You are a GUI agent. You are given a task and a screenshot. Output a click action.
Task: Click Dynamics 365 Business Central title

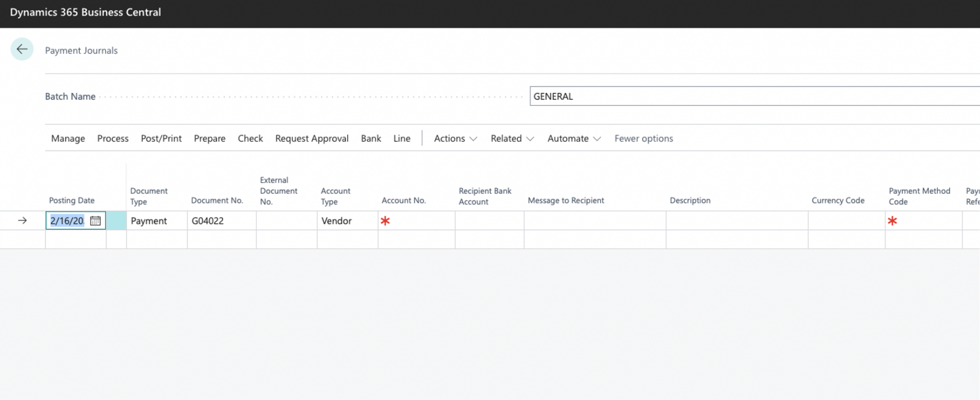(x=85, y=12)
